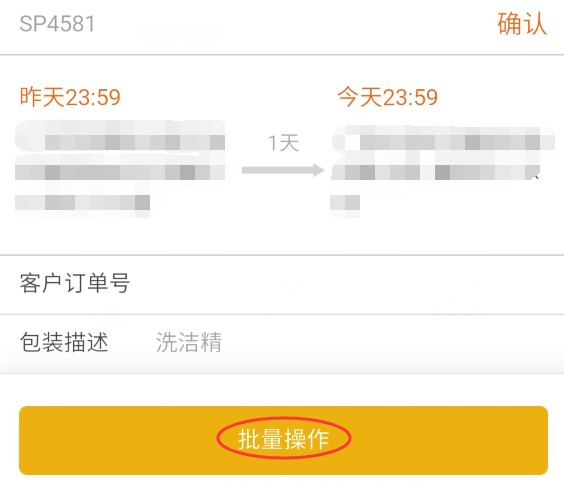Click the 包装描述 label
564x485 pixels.
pyautogui.click(x=64, y=342)
